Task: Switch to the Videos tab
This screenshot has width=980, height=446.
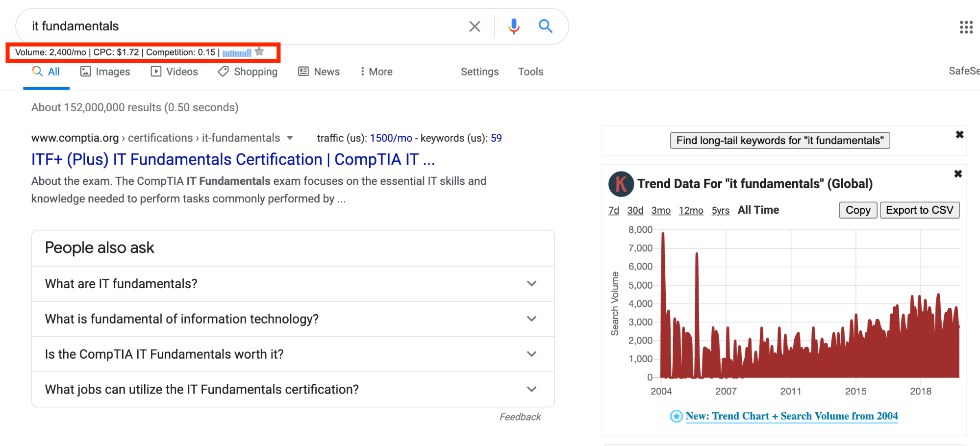Action: coord(175,72)
